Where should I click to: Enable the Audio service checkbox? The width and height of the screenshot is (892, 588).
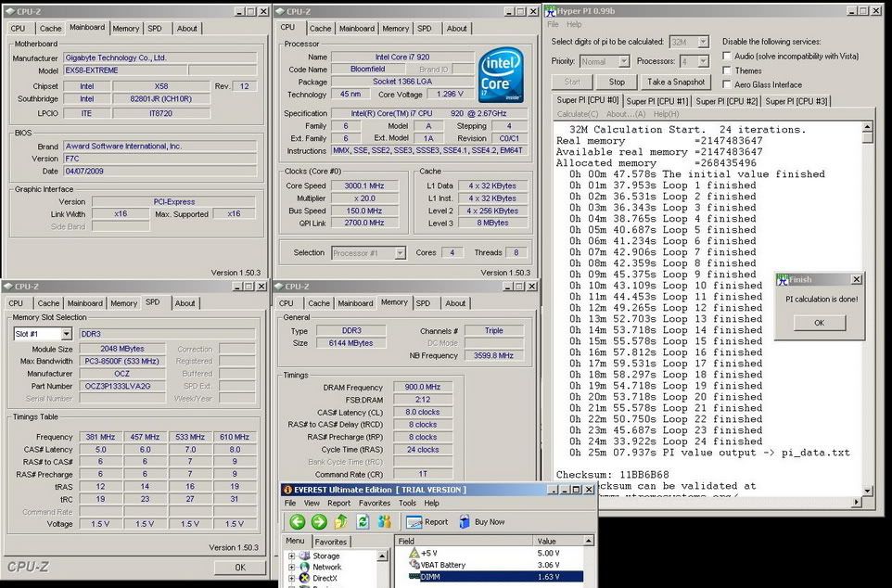(x=728, y=57)
